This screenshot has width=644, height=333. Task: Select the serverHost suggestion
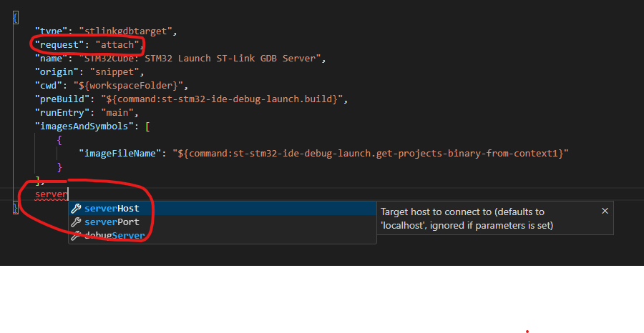[112, 209]
